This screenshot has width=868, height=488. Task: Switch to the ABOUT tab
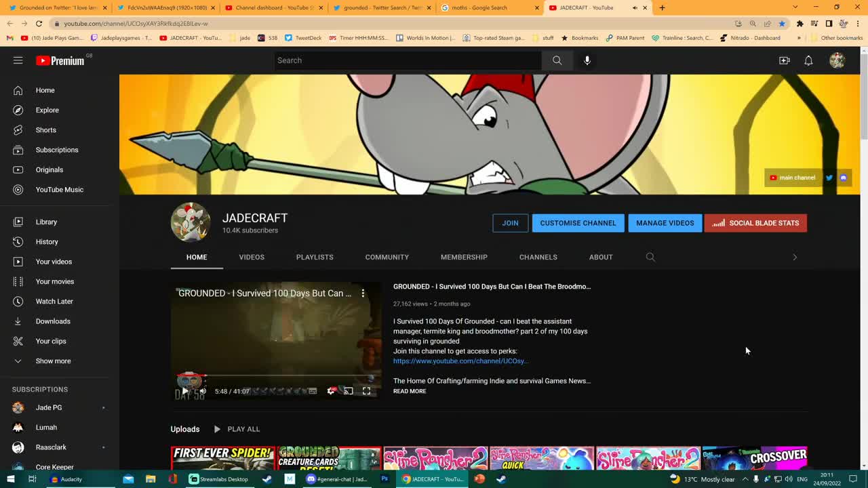click(601, 257)
